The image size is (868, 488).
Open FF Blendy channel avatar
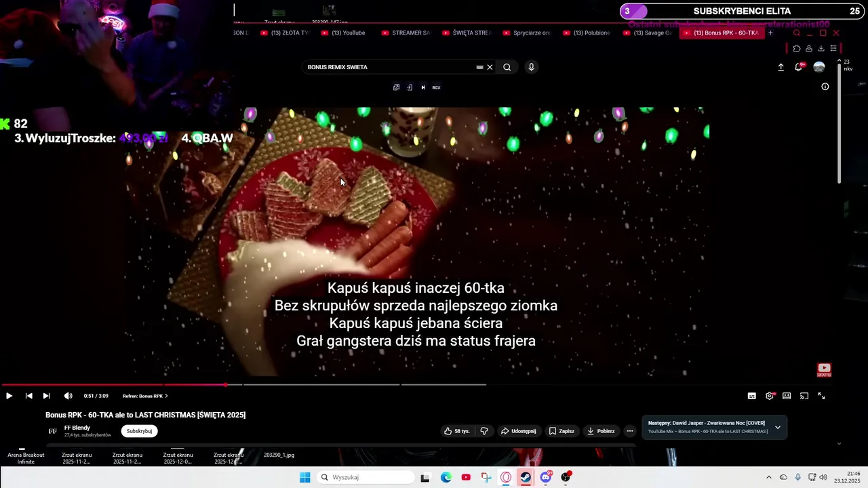point(52,431)
